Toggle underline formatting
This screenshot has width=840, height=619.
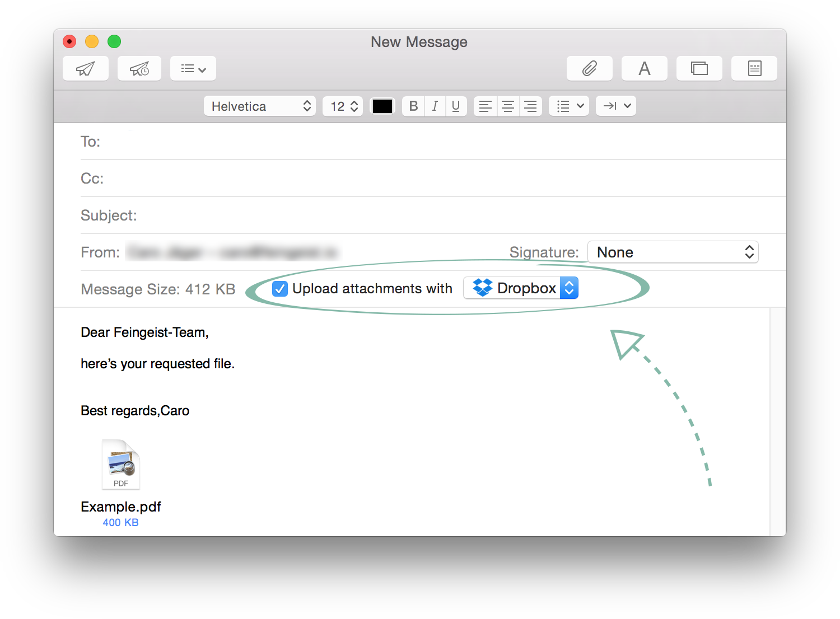pyautogui.click(x=456, y=106)
